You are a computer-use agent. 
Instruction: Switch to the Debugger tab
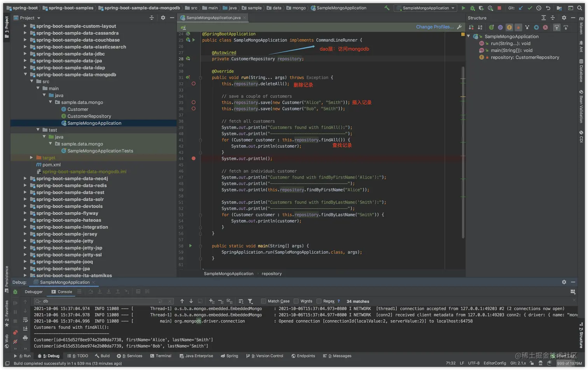pyautogui.click(x=34, y=291)
